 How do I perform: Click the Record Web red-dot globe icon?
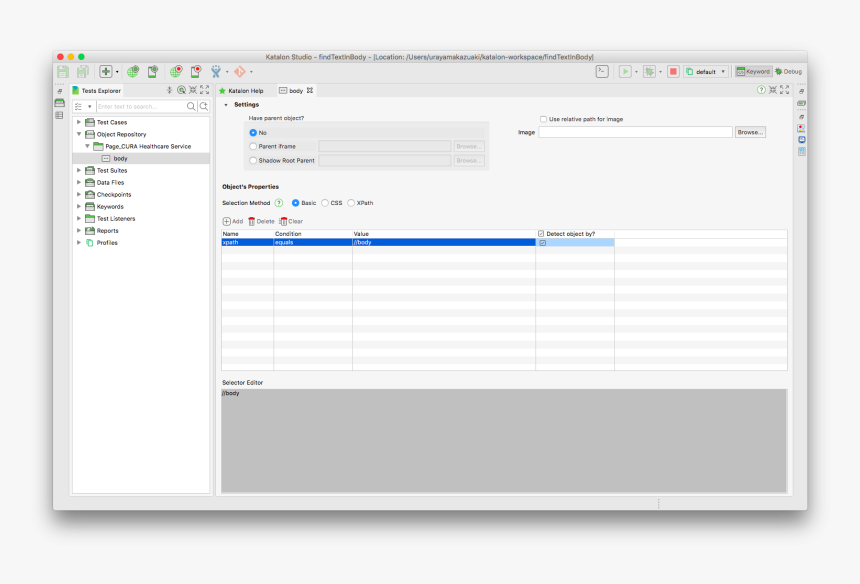(176, 72)
